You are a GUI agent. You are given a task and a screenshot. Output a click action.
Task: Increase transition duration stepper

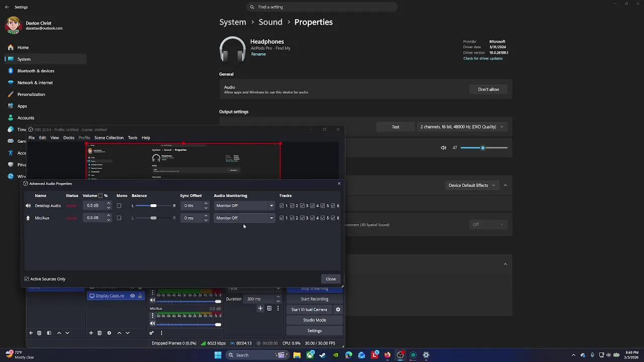point(278,297)
